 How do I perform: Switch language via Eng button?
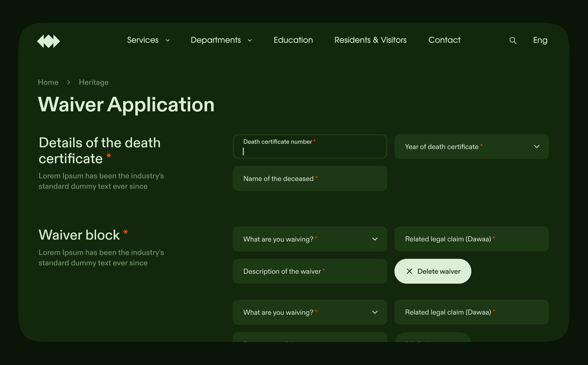pyautogui.click(x=540, y=40)
